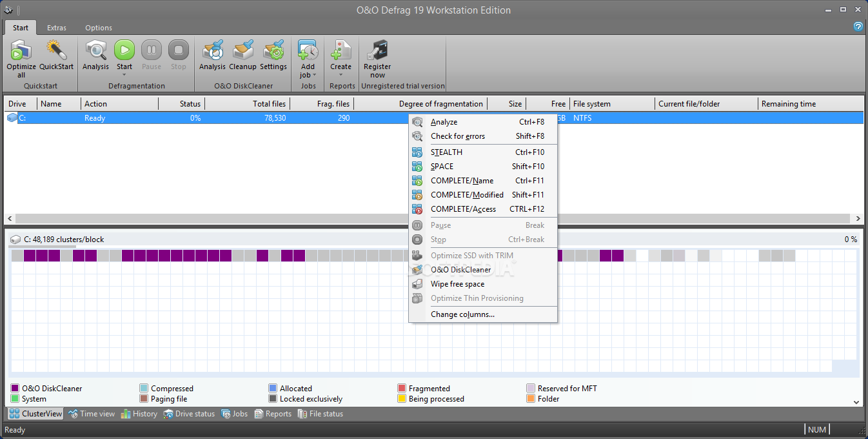The image size is (868, 439).
Task: Choose COMPLETE/Modified from context menu
Action: 483,195
